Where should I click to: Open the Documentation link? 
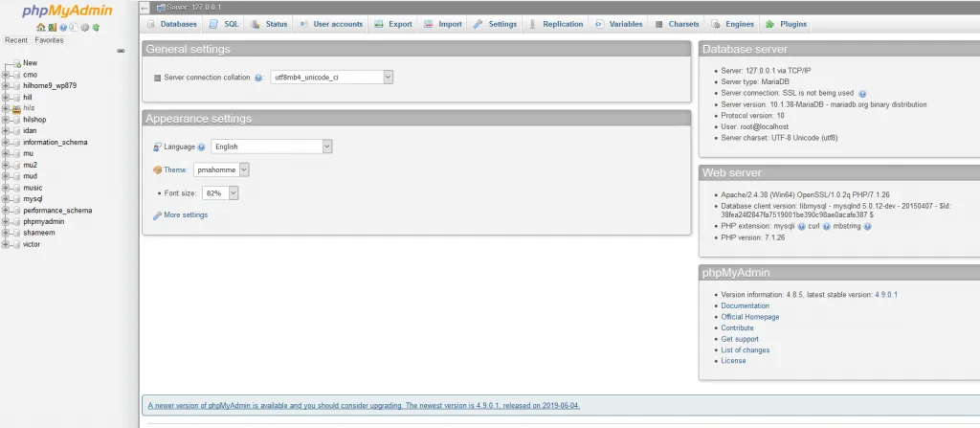[x=745, y=306]
